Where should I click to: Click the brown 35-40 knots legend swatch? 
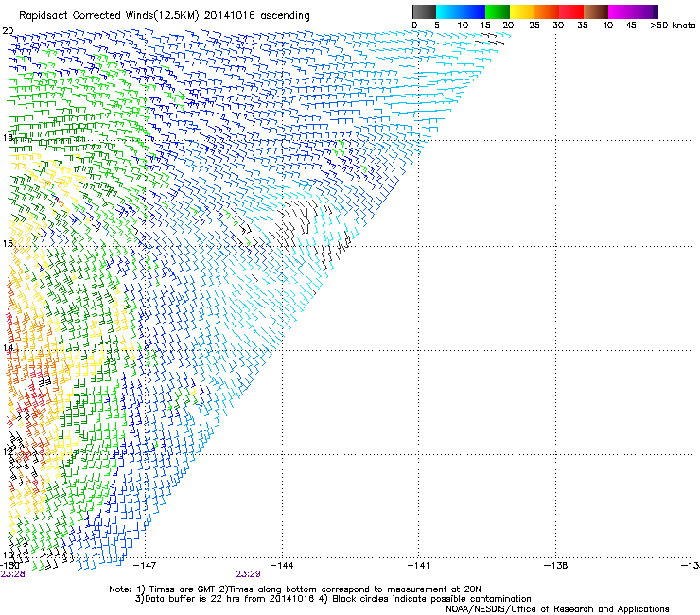click(x=596, y=11)
